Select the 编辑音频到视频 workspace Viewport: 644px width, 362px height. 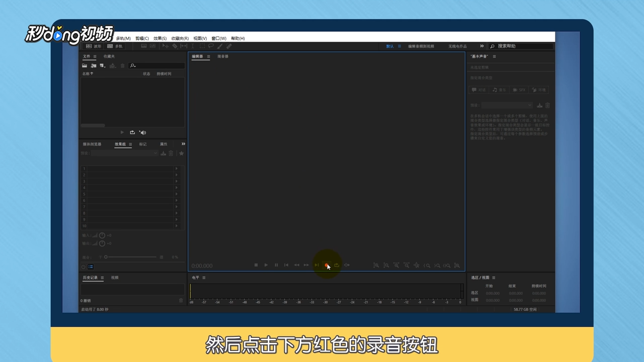click(421, 46)
